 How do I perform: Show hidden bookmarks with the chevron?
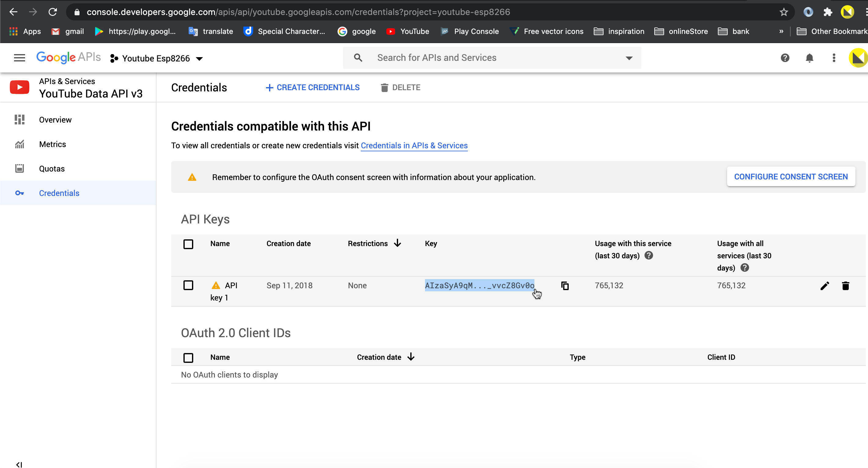[x=781, y=31]
